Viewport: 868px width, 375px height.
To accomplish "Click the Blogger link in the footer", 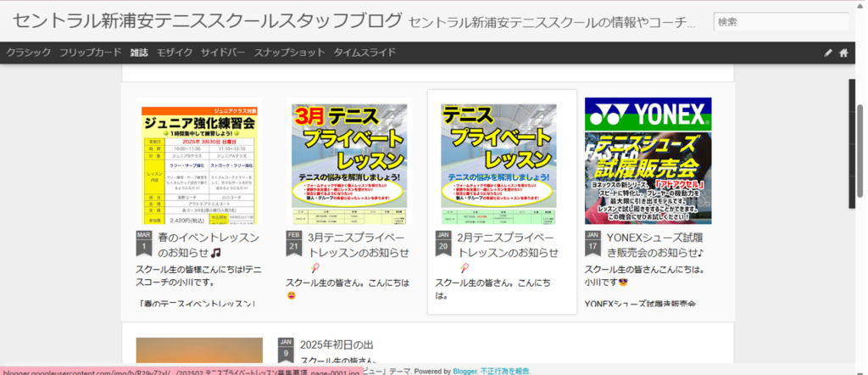I will 465,371.
